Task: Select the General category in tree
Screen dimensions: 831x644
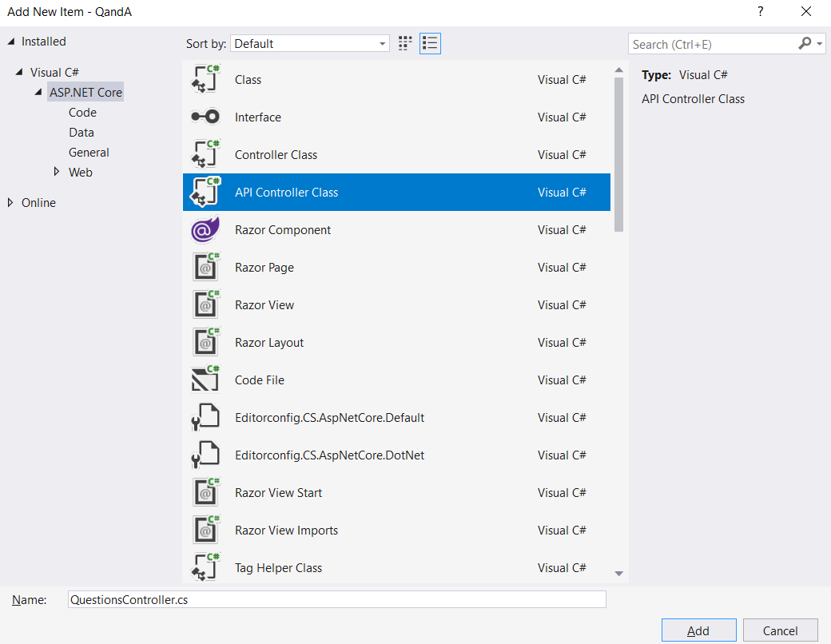Action: coord(89,153)
